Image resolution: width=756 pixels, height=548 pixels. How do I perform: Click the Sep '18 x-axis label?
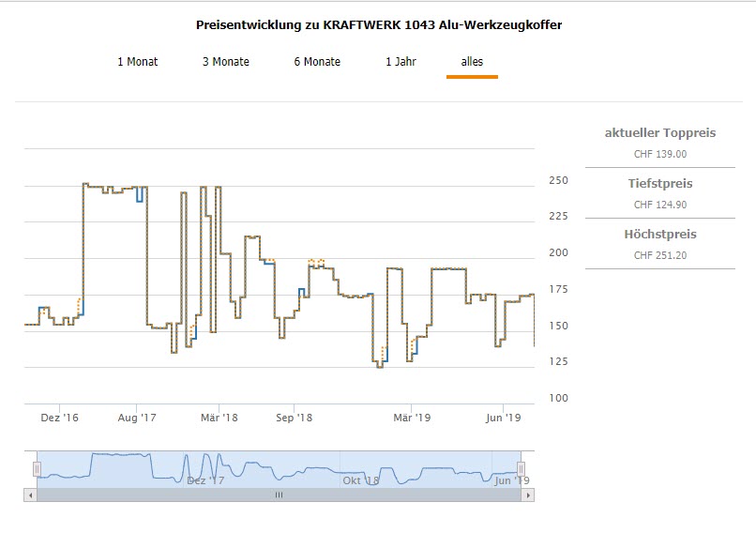click(295, 419)
